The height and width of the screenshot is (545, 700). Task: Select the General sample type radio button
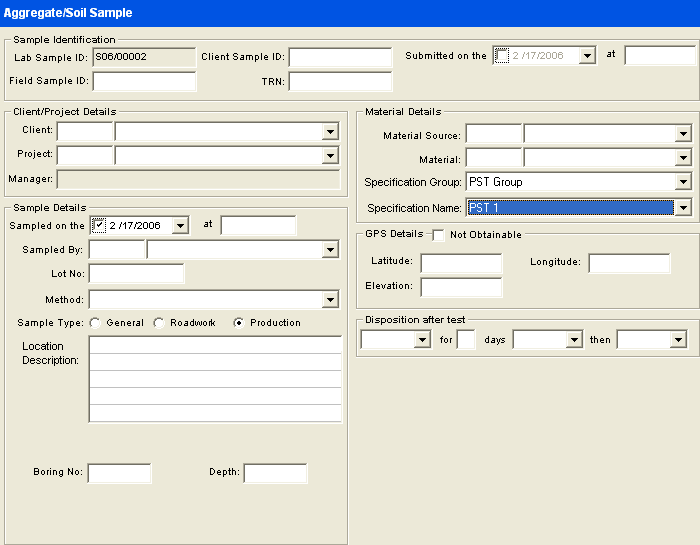tap(95, 323)
